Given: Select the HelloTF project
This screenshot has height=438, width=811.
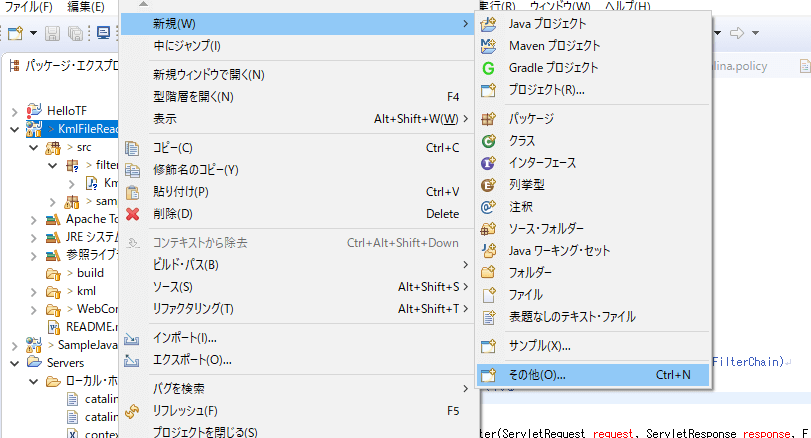Looking at the screenshot, I should click(67, 111).
